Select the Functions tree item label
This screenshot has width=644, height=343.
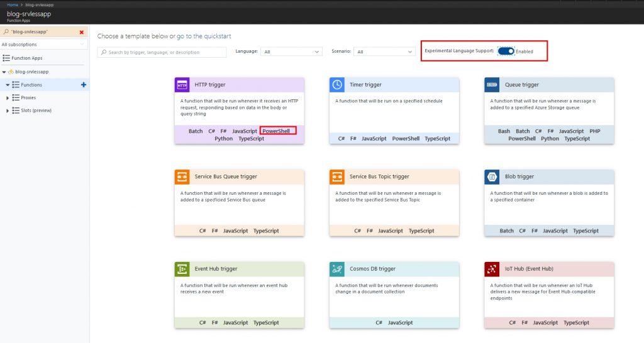pyautogui.click(x=31, y=85)
